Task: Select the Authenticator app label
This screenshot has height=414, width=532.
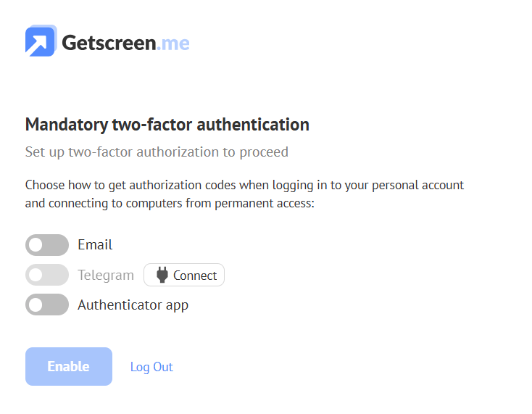Action: click(133, 305)
